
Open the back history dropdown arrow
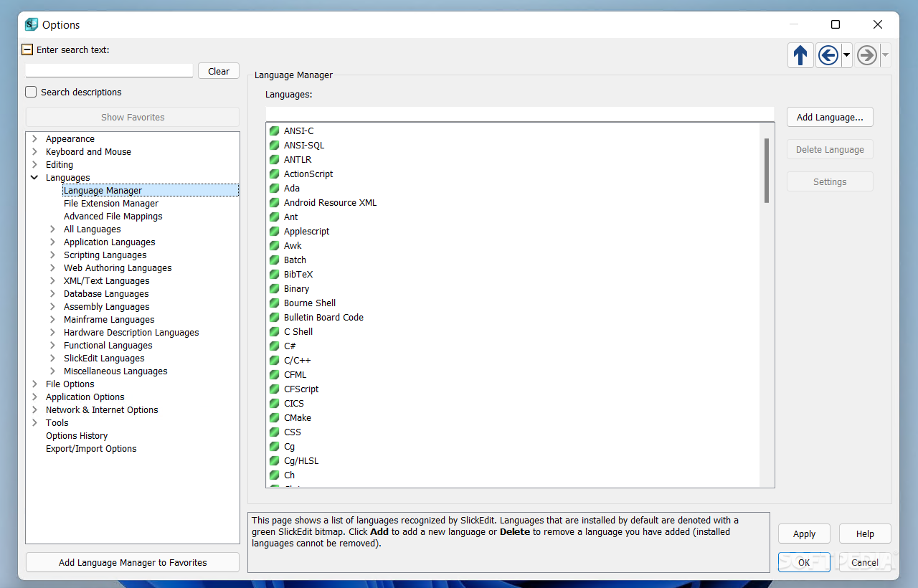pyautogui.click(x=847, y=55)
